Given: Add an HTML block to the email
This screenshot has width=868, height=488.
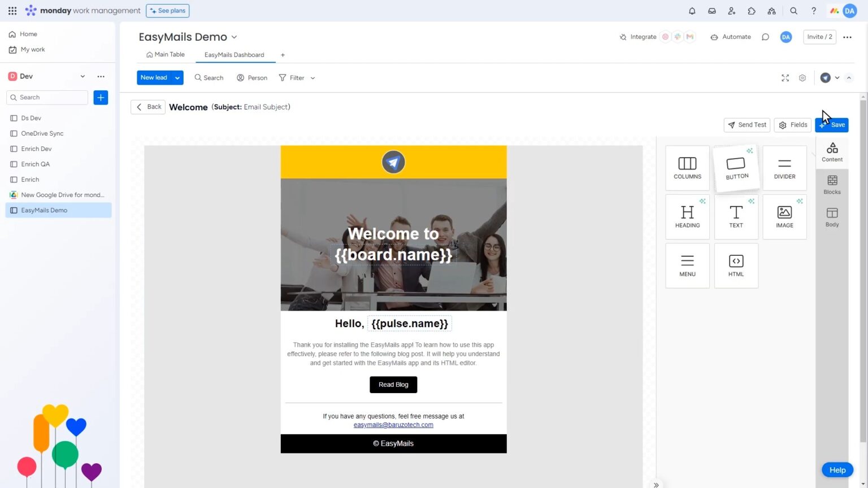Looking at the screenshot, I should [736, 264].
